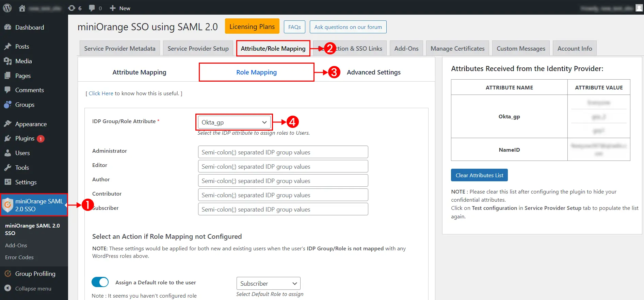This screenshot has height=300, width=644.
Task: Open the IDP Group/Role Attribute dropdown
Action: pyautogui.click(x=235, y=122)
